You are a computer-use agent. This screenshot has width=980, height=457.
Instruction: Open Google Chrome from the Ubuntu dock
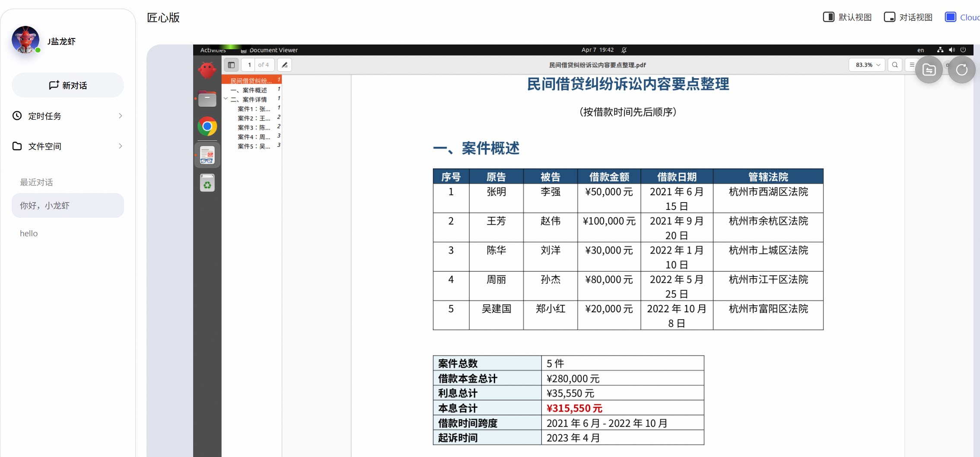pyautogui.click(x=207, y=127)
